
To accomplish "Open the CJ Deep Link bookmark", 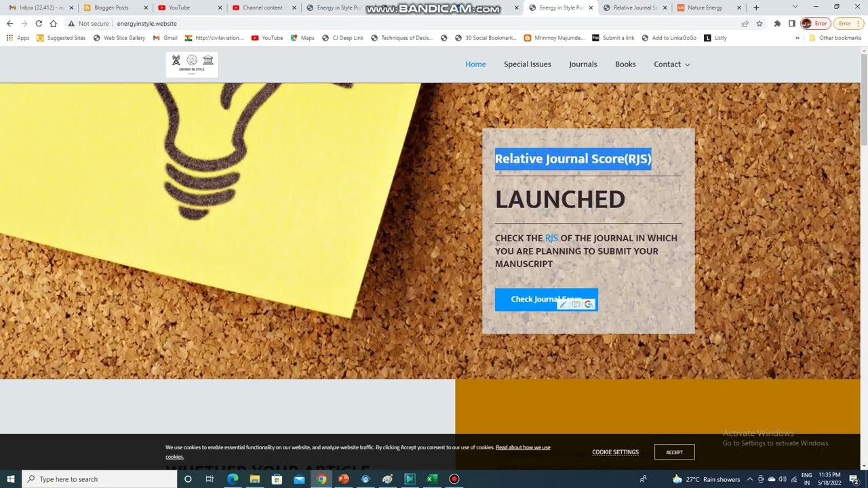I will pos(342,38).
